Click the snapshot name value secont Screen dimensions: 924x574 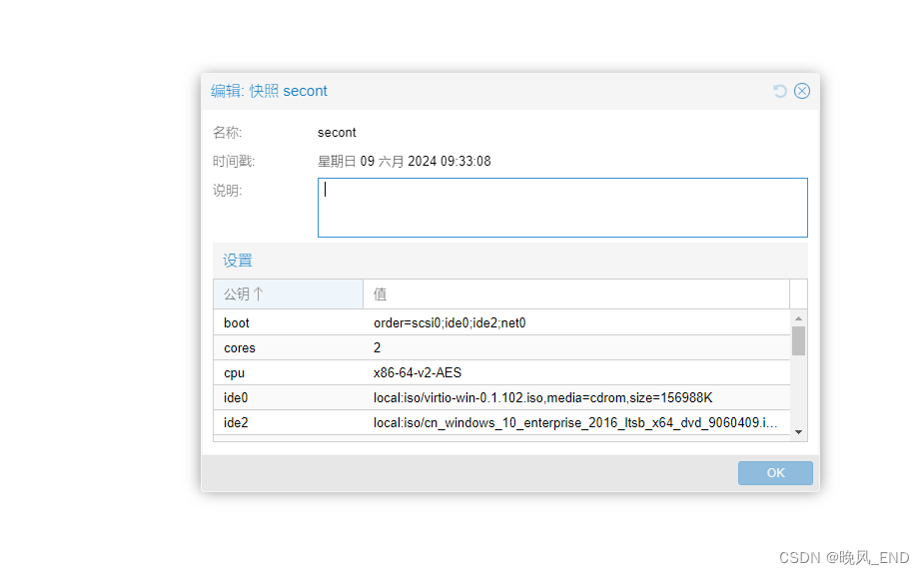(337, 133)
